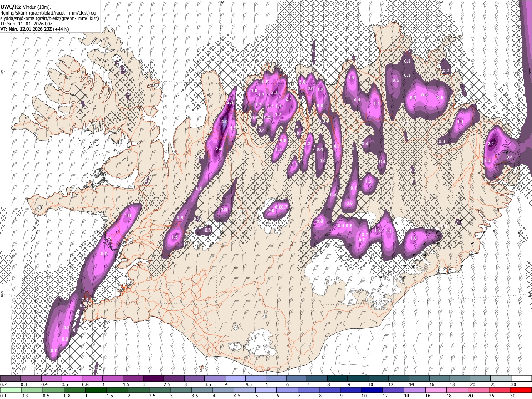Select the violet bottom-row swatch at 14
Screen dimensions: 532x399
pyautogui.click(x=415, y=390)
